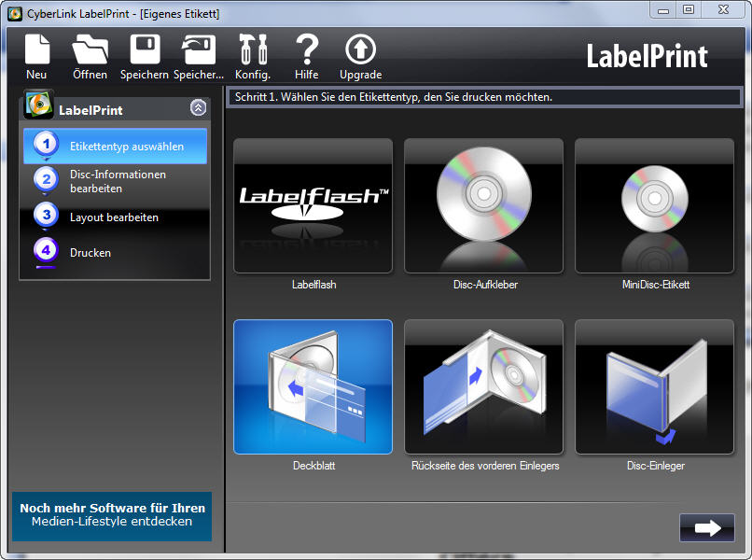Click the Labelflash caption text
The height and width of the screenshot is (560, 752).
point(314,285)
